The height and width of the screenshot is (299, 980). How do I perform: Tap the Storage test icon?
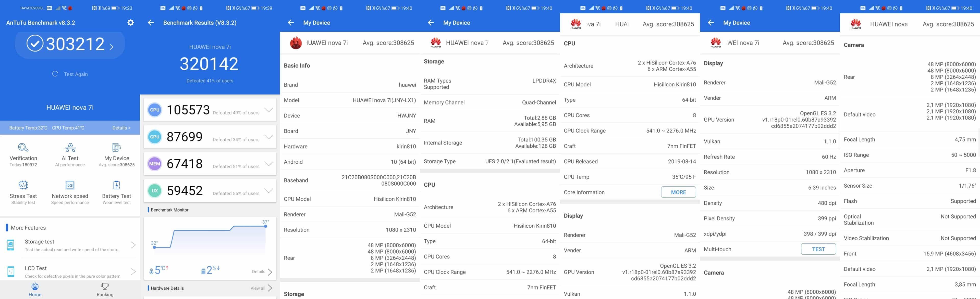[x=11, y=245]
